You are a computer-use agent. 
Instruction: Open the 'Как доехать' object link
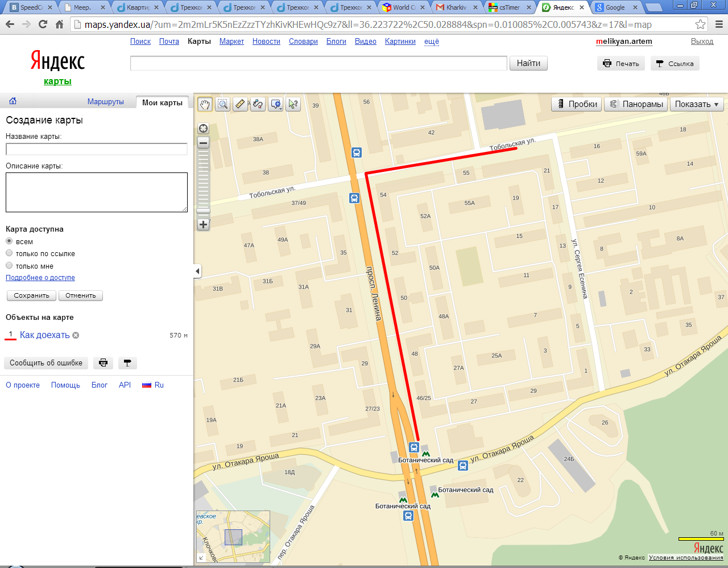click(x=45, y=335)
